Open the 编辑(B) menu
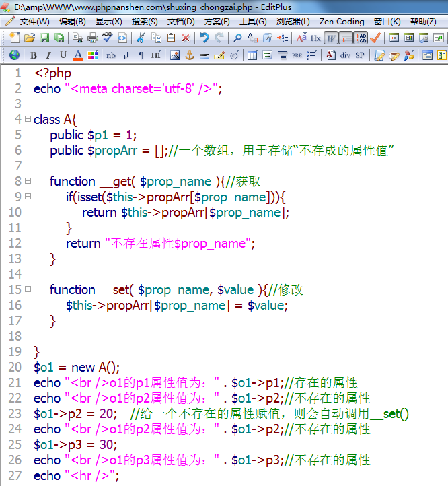448x486 pixels. (x=72, y=22)
